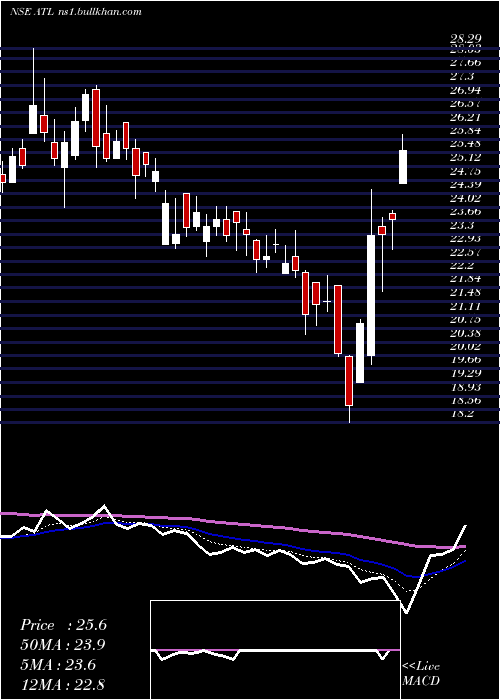
Task: Click the Price : 25.6 readout
Action: pos(63,625)
